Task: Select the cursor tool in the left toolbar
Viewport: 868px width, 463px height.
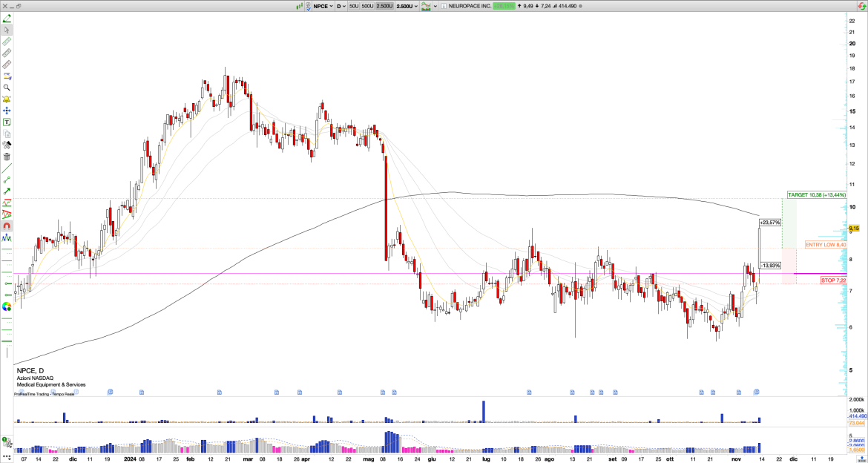Action: point(6,28)
